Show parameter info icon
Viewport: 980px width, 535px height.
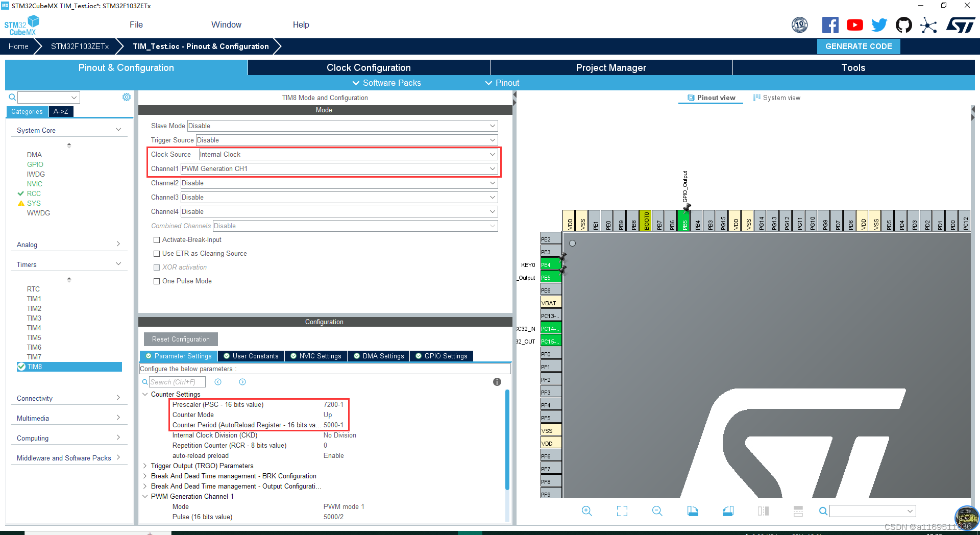(497, 382)
